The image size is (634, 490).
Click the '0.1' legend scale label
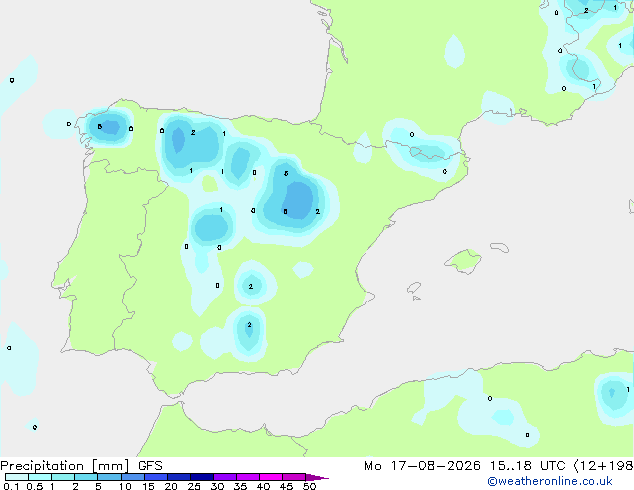click(x=11, y=486)
